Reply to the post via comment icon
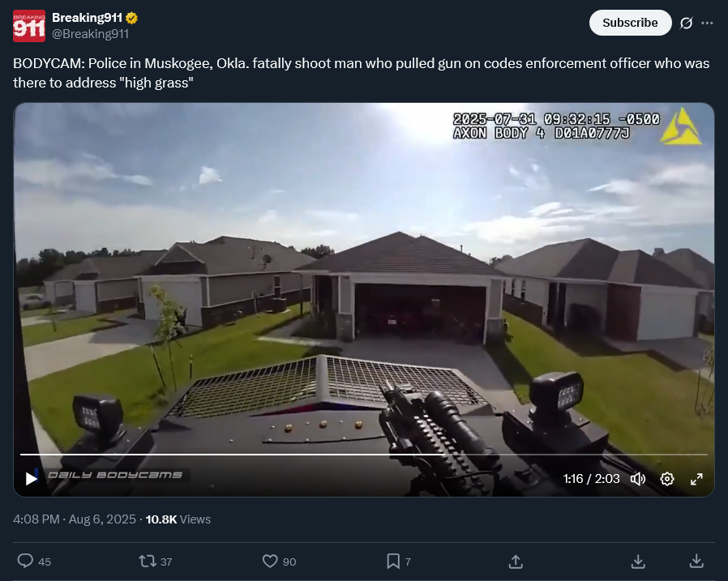 click(x=25, y=561)
